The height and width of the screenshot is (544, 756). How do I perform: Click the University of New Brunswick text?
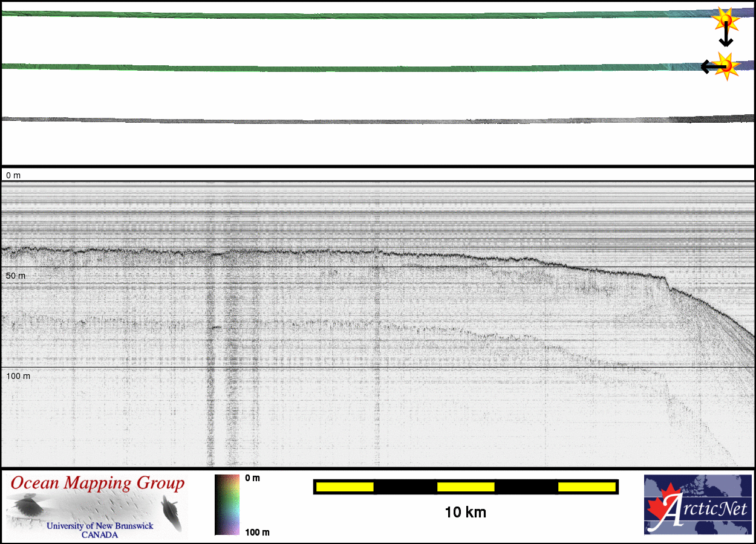(x=100, y=526)
